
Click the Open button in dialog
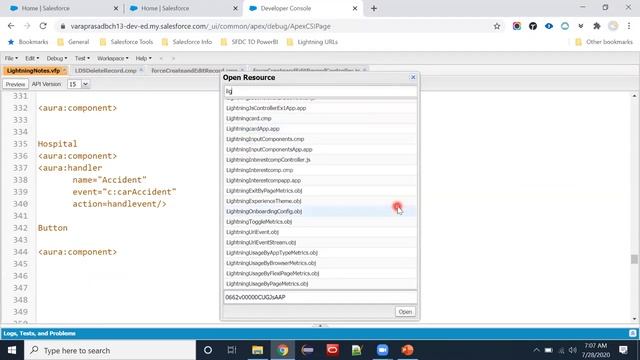405,312
